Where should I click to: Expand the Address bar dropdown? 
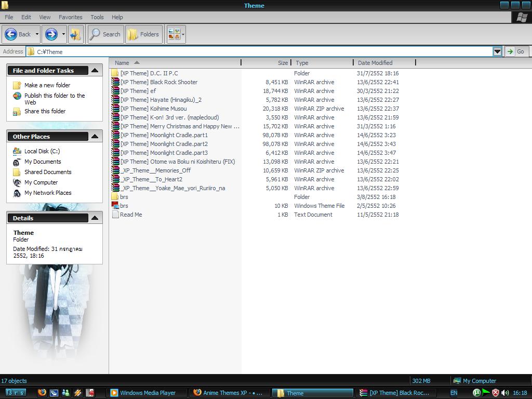point(497,51)
